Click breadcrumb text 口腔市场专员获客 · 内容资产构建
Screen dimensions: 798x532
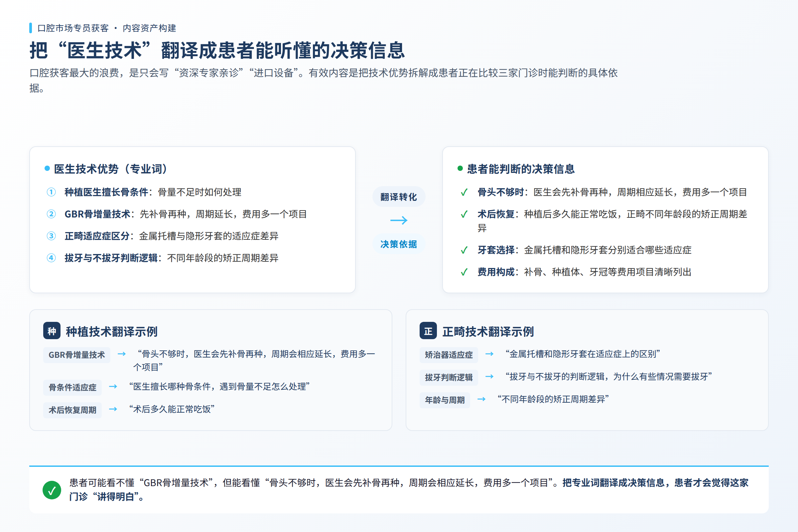pos(106,28)
